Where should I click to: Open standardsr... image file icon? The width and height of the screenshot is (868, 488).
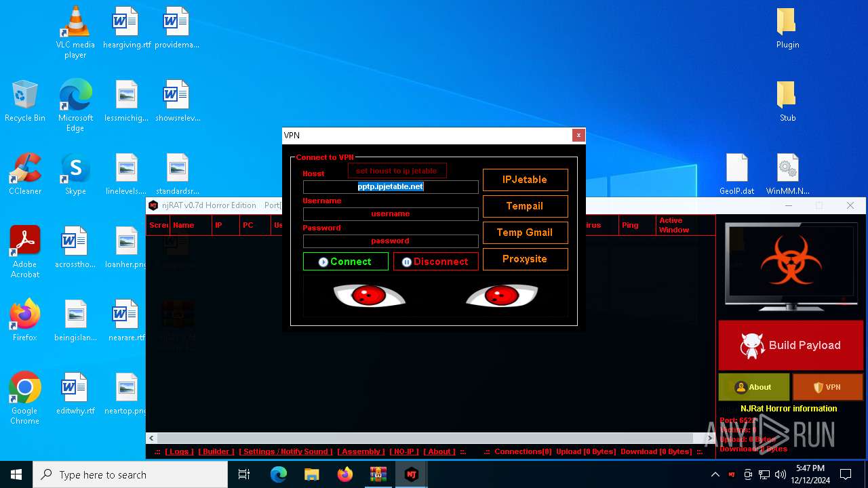click(x=177, y=174)
